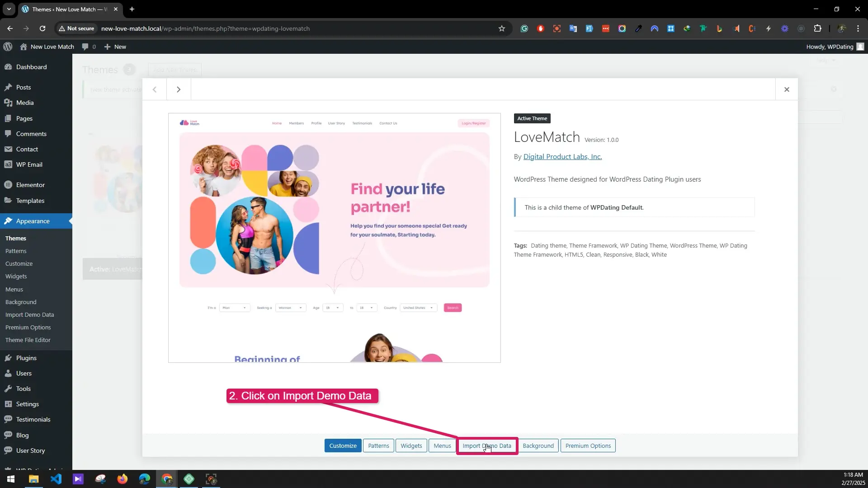The image size is (868, 488).
Task: Open Widgets submenu item
Action: tap(16, 276)
